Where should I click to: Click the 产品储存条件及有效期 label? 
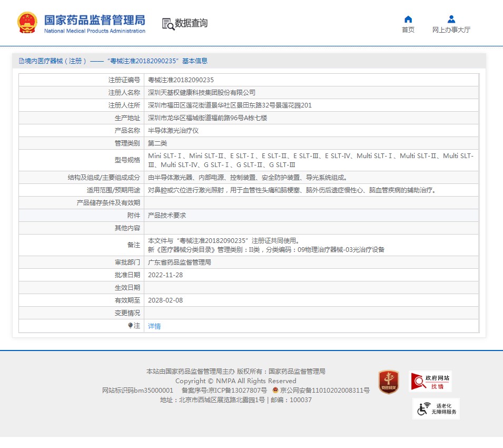pos(109,203)
